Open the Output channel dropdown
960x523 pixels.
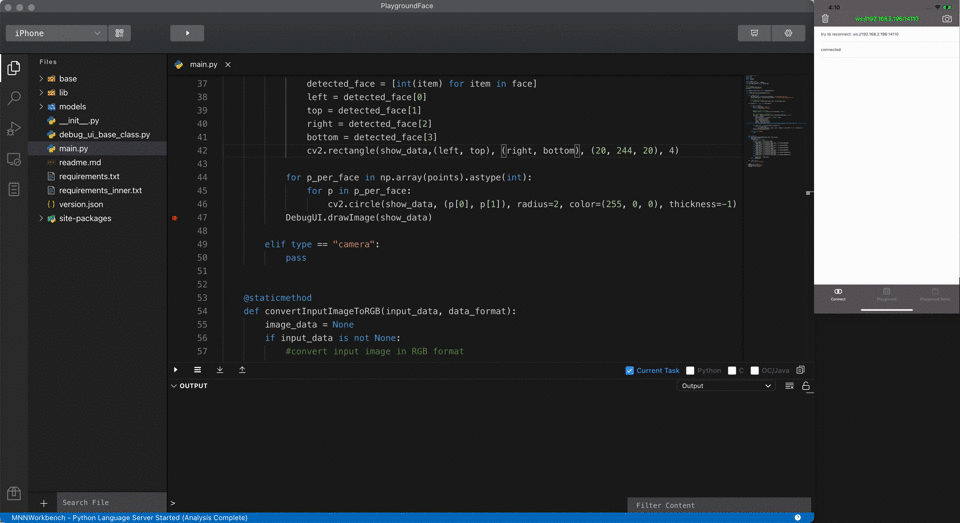(x=726, y=386)
